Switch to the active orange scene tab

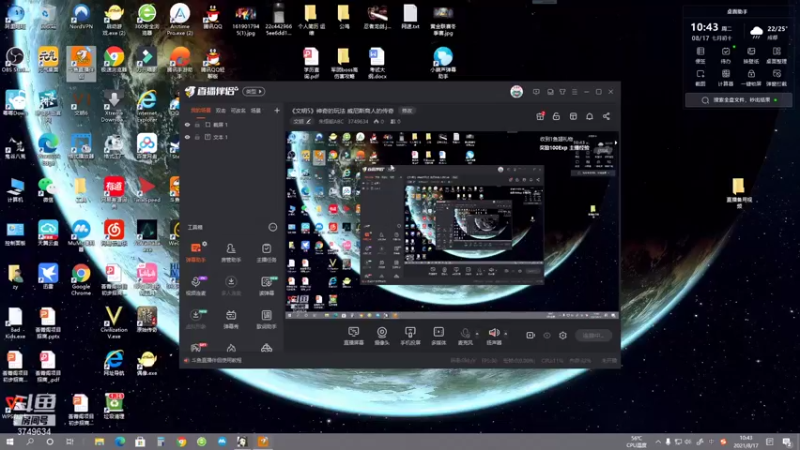[201, 110]
